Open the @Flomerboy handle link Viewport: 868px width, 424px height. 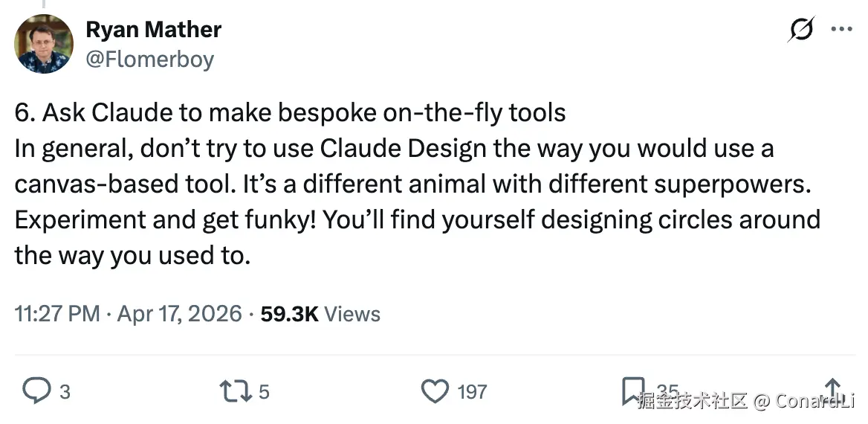coord(150,59)
